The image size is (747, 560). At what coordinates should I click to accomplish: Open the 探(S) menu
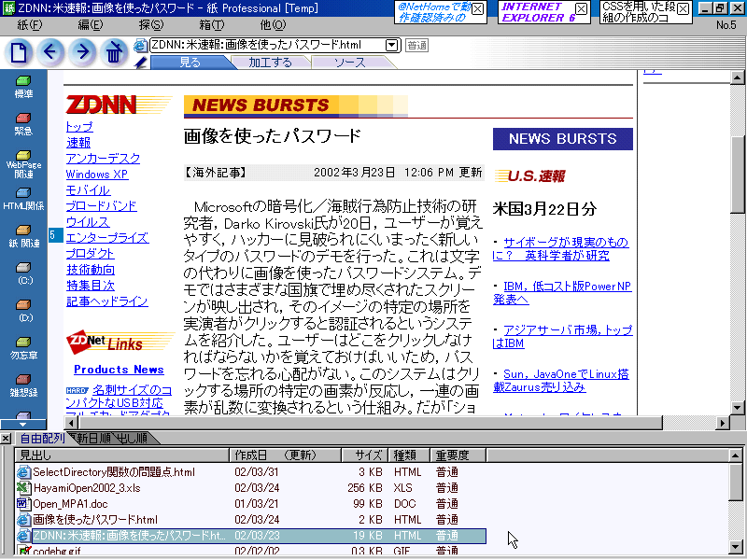point(149,24)
